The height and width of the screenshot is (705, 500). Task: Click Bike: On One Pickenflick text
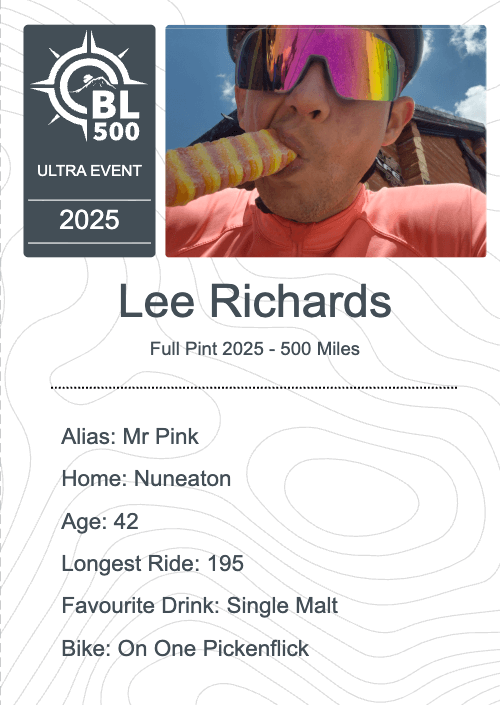(185, 648)
